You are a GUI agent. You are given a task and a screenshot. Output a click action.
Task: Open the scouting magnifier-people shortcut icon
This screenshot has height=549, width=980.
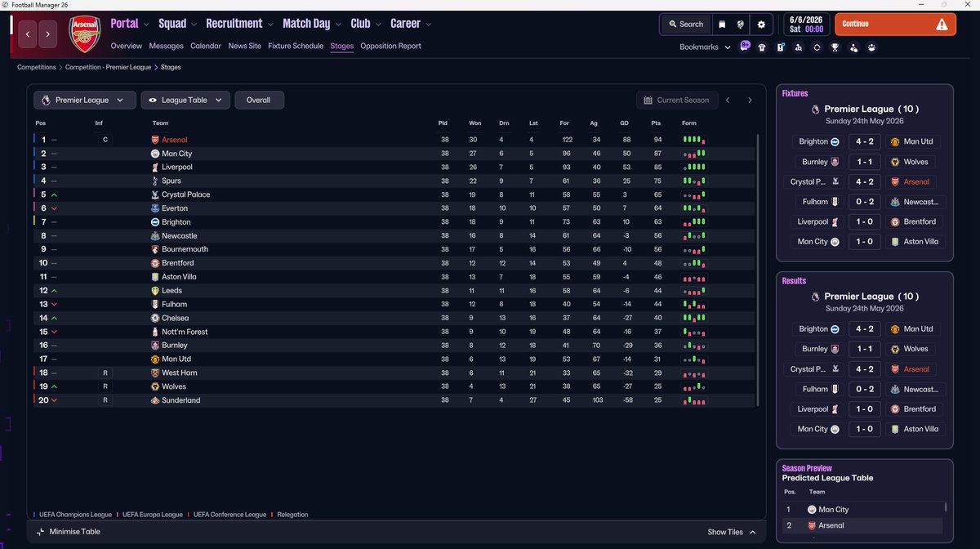pyautogui.click(x=799, y=47)
